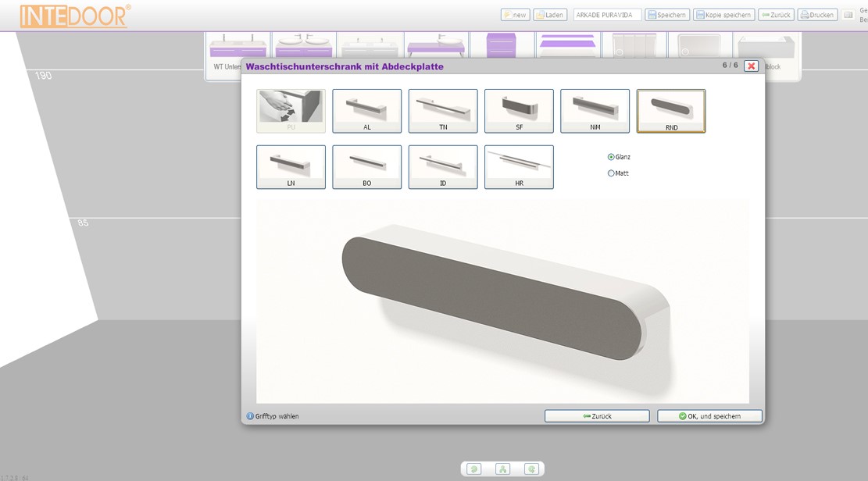Pick the SF handle option
This screenshot has height=481, width=868.
[519, 111]
